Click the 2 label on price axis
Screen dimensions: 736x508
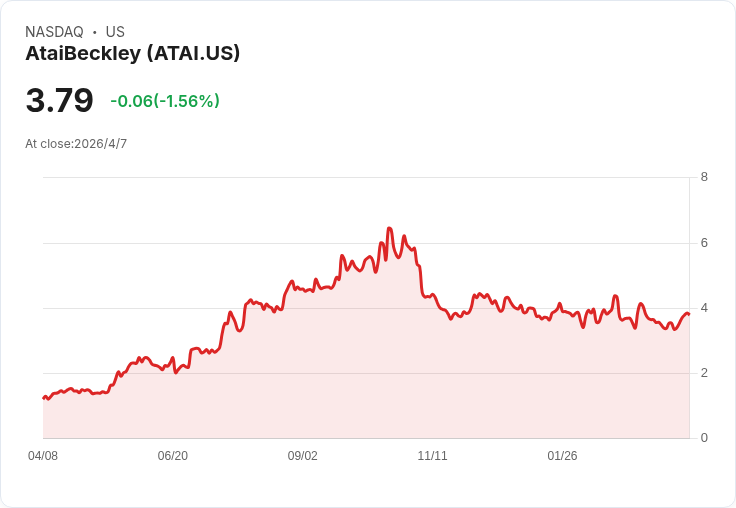(704, 372)
